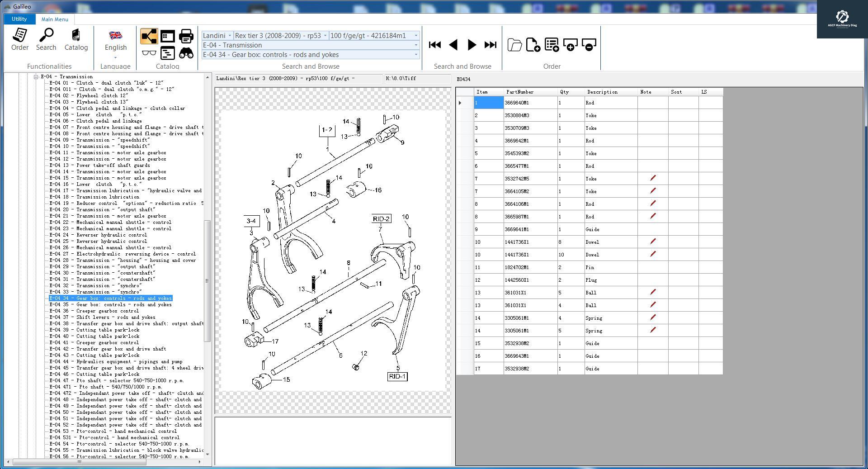Open an order using the folder icon

click(514, 45)
